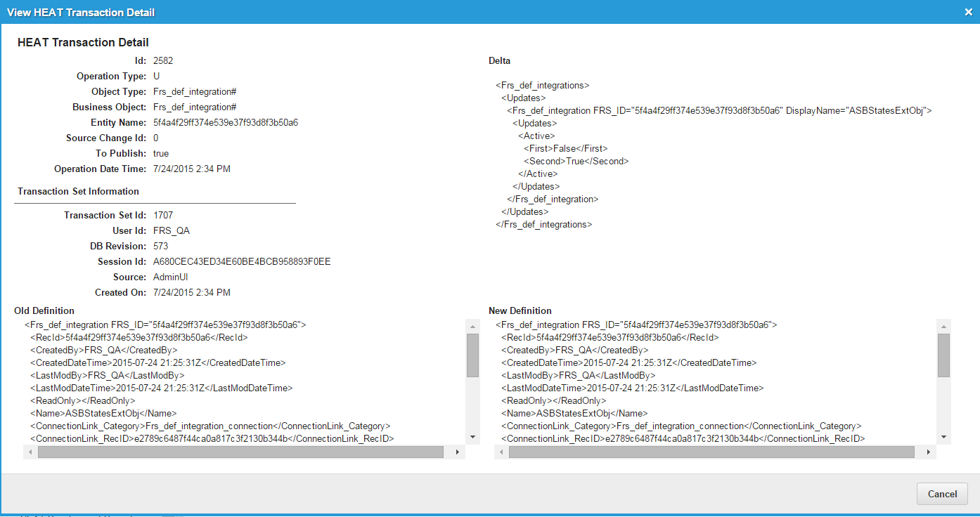
Task: Click the Transaction Set Id value 1707
Action: [x=163, y=216]
